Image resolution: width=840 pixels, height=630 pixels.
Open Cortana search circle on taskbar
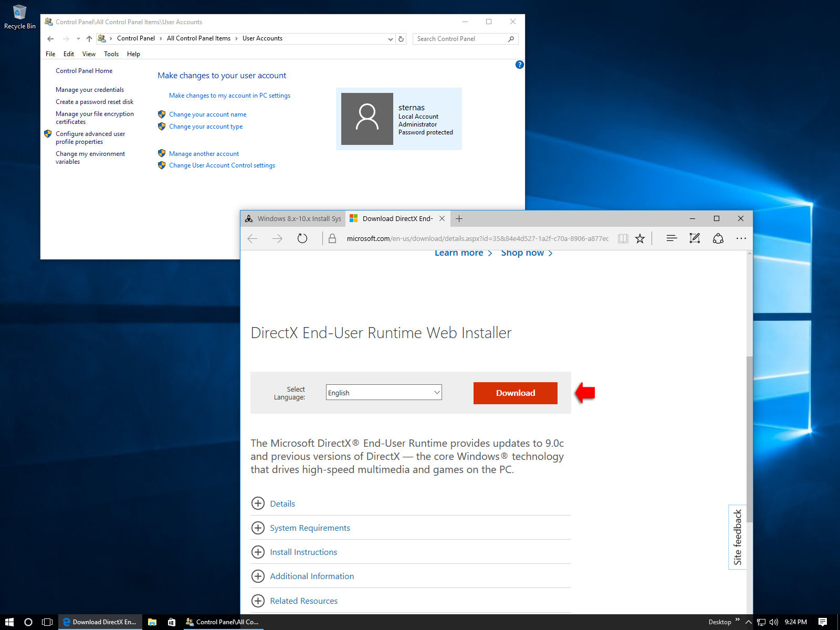pos(28,622)
